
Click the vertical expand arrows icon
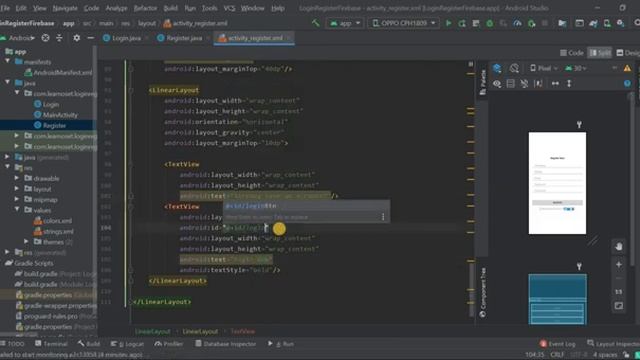[569, 84]
